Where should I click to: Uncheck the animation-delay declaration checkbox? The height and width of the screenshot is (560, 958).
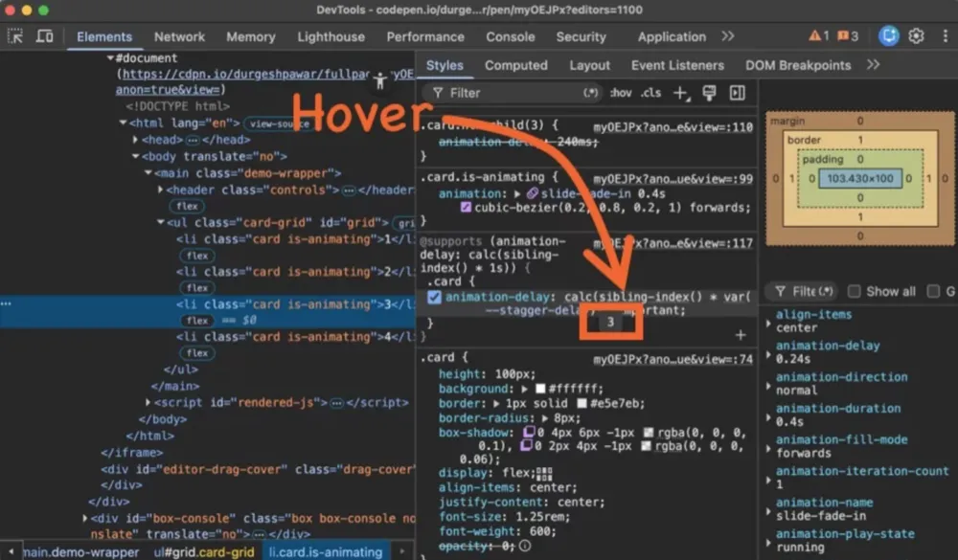coord(434,297)
